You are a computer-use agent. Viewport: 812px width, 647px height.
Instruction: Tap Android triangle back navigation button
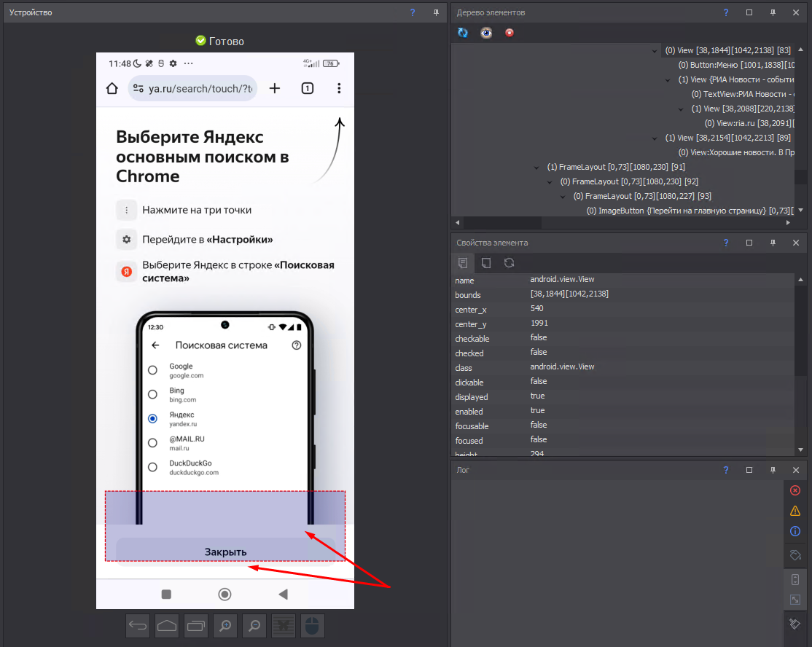pos(283,595)
